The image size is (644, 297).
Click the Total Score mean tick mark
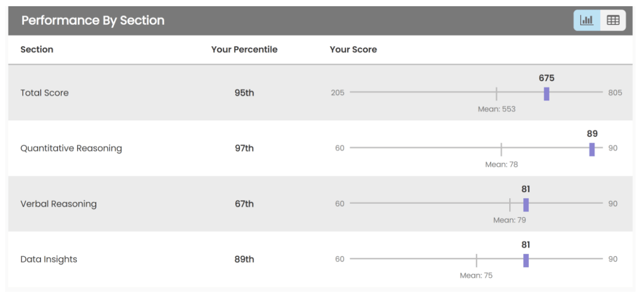click(x=496, y=94)
